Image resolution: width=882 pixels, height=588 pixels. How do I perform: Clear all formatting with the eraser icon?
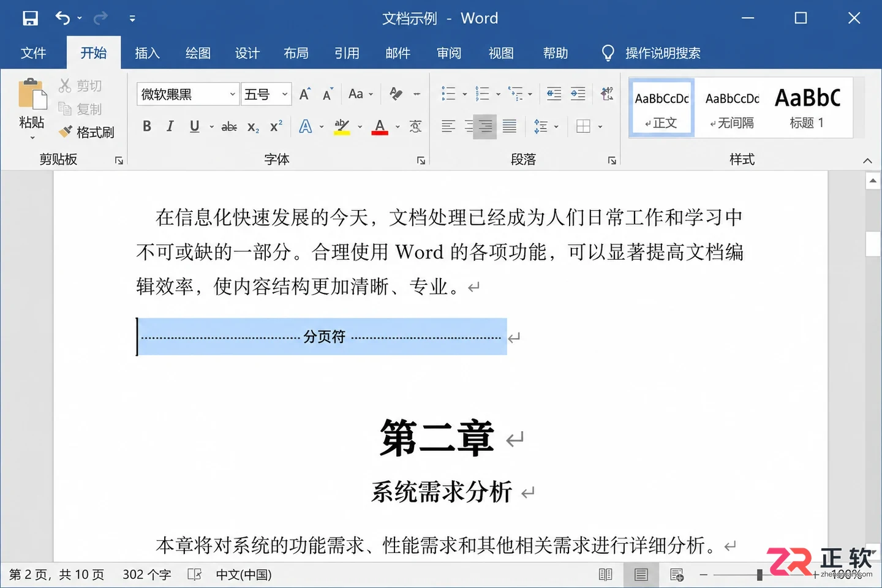(x=396, y=94)
